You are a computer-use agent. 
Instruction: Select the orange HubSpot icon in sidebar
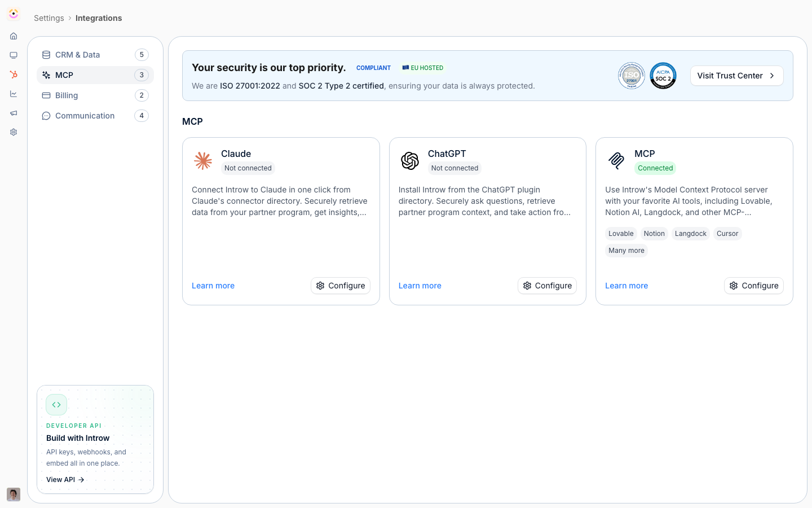coord(14,75)
